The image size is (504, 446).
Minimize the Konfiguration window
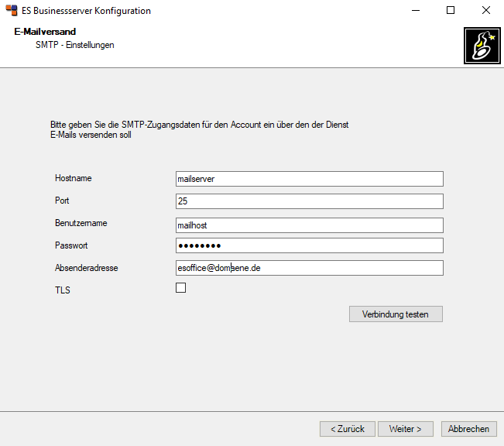point(416,10)
